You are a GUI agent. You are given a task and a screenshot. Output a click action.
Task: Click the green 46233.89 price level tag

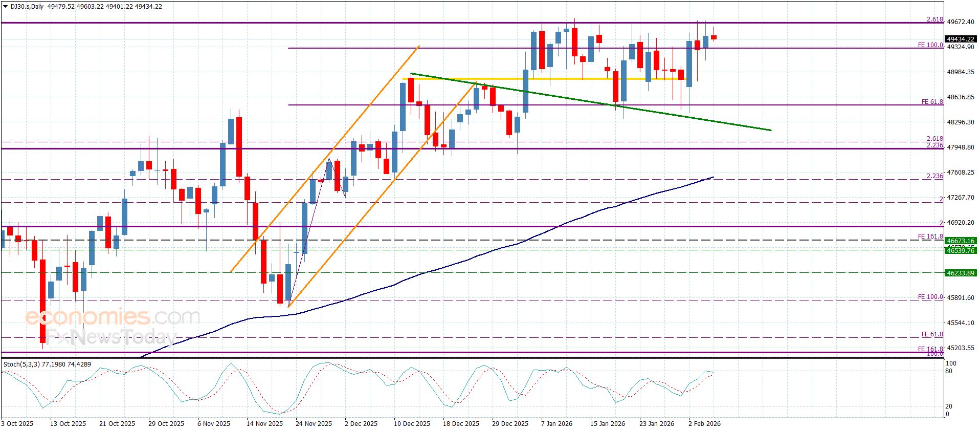[x=961, y=273]
